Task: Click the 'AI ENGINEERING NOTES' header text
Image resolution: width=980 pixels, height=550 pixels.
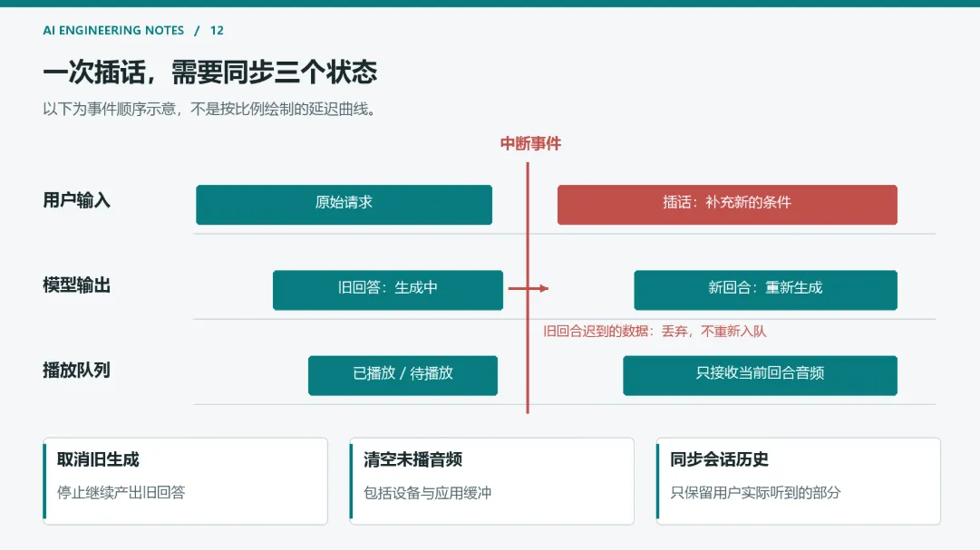Action: [x=113, y=30]
